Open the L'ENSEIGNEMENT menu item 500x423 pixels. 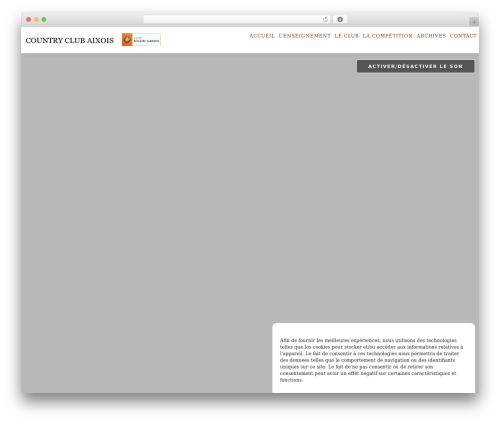pyautogui.click(x=305, y=36)
